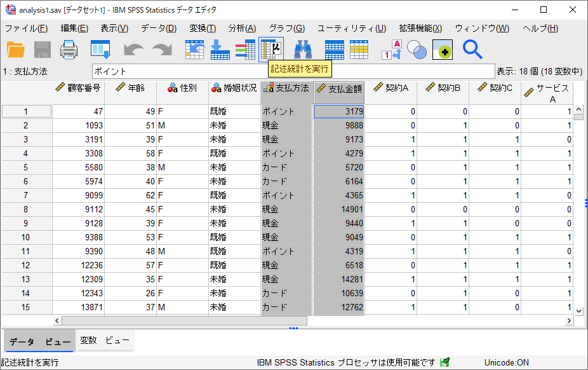588x370 pixels.
Task: Open the 拡張機能(X) menu
Action: click(420, 29)
